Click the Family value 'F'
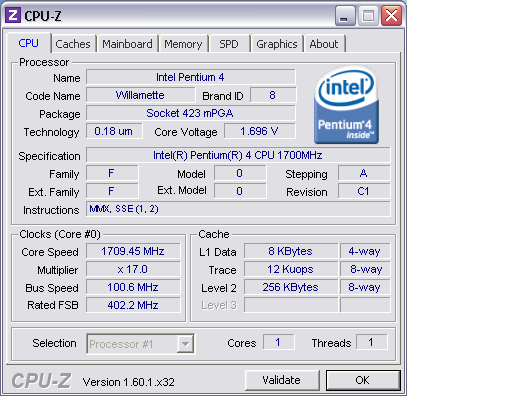This screenshot has width=512, height=396. [x=112, y=173]
